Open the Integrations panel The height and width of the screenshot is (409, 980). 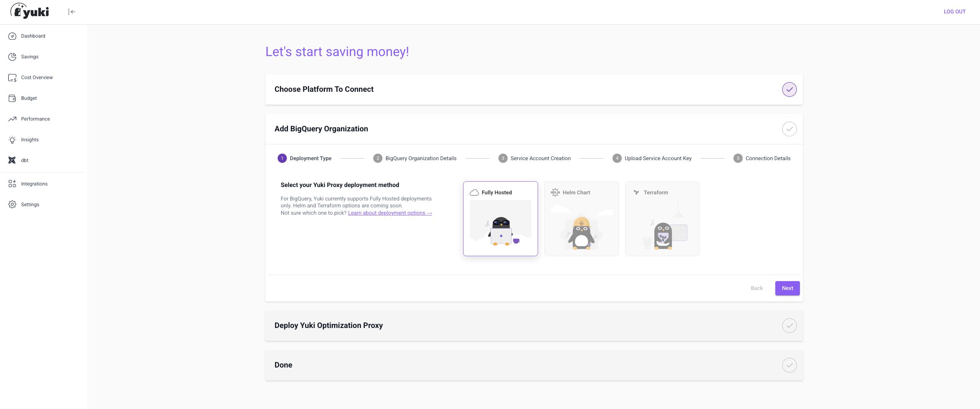[x=34, y=184]
